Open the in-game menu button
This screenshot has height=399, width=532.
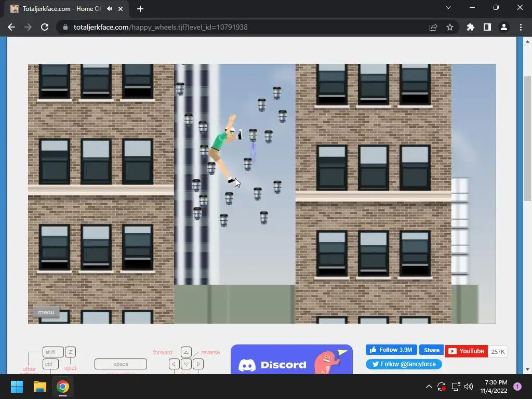(46, 312)
